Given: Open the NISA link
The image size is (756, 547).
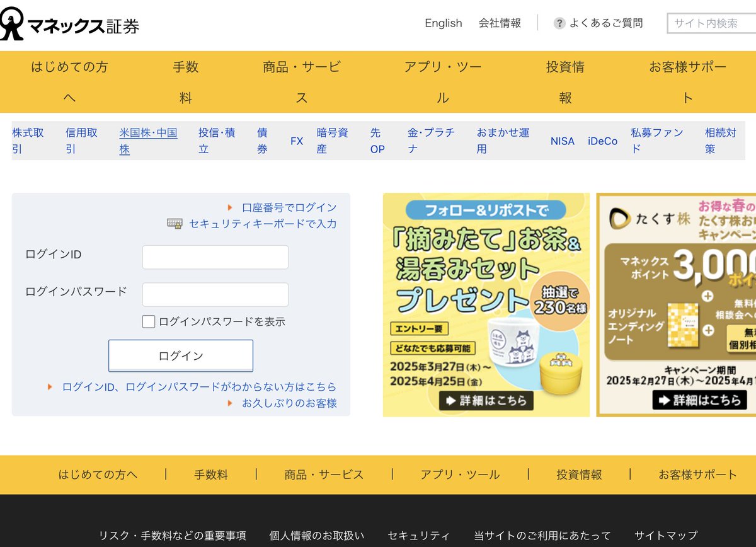Looking at the screenshot, I should pyautogui.click(x=563, y=141).
